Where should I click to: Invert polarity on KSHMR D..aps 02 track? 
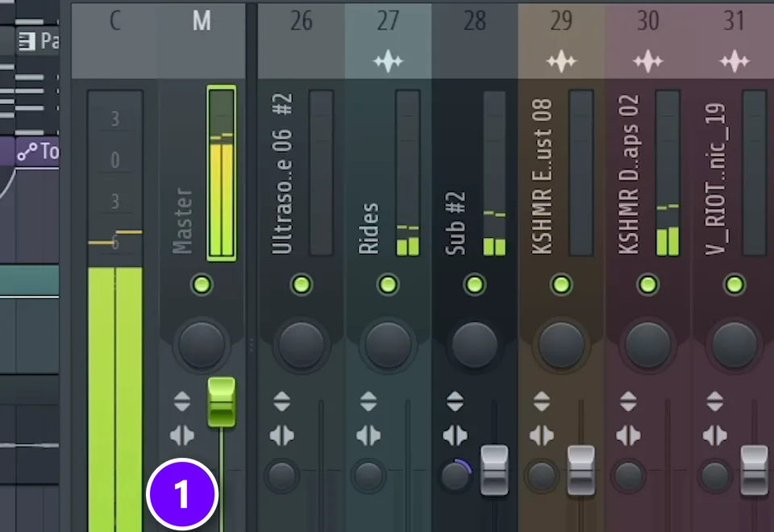pyautogui.click(x=628, y=401)
